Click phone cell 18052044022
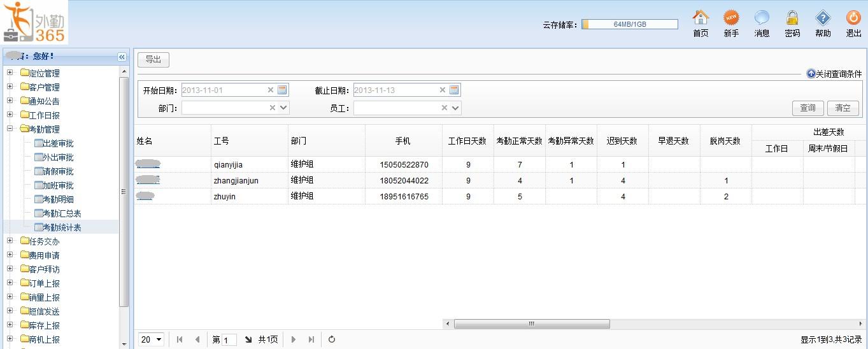This screenshot has width=868, height=349. pos(404,180)
